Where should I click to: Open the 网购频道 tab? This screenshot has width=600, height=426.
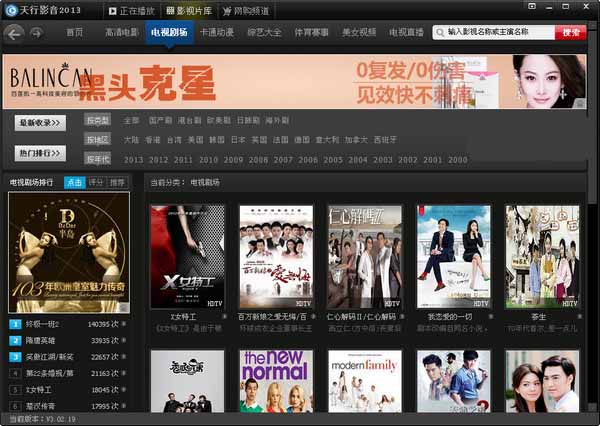coord(246,11)
